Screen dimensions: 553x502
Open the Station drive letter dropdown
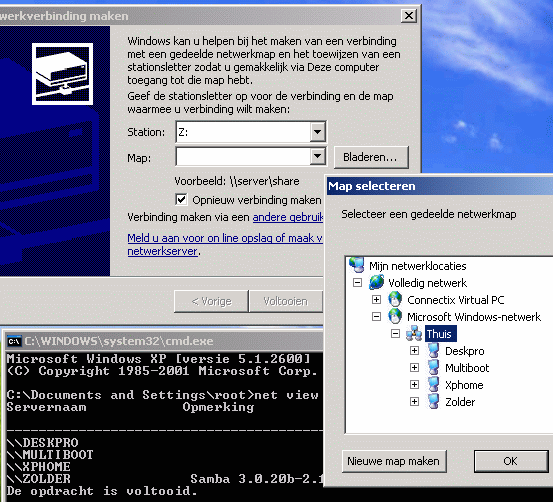pos(317,132)
